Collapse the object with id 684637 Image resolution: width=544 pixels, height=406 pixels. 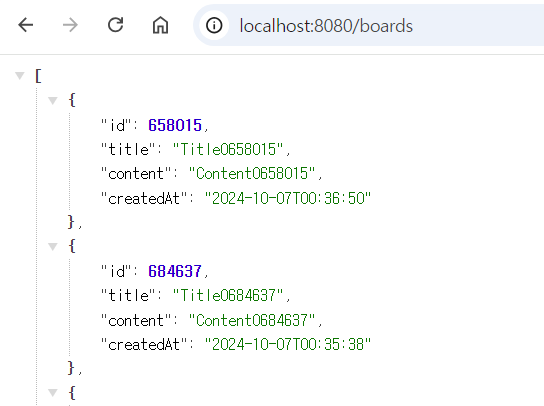(53, 247)
